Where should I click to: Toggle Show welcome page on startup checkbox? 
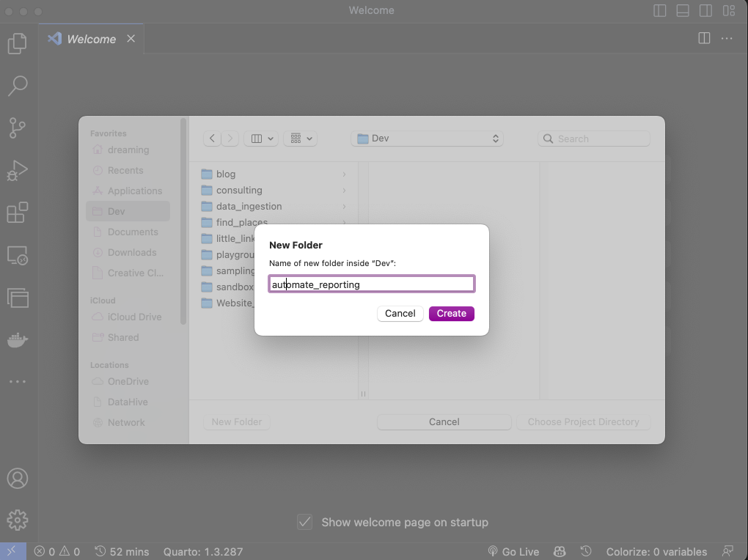point(305,523)
